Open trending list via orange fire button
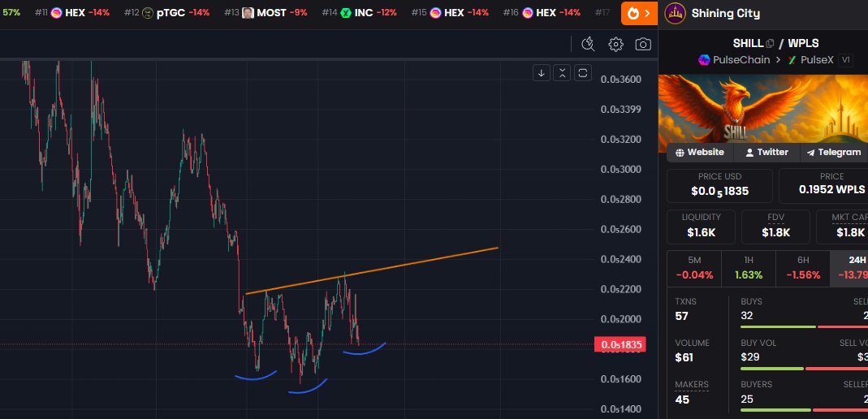The height and width of the screenshot is (419, 868). pos(639,13)
